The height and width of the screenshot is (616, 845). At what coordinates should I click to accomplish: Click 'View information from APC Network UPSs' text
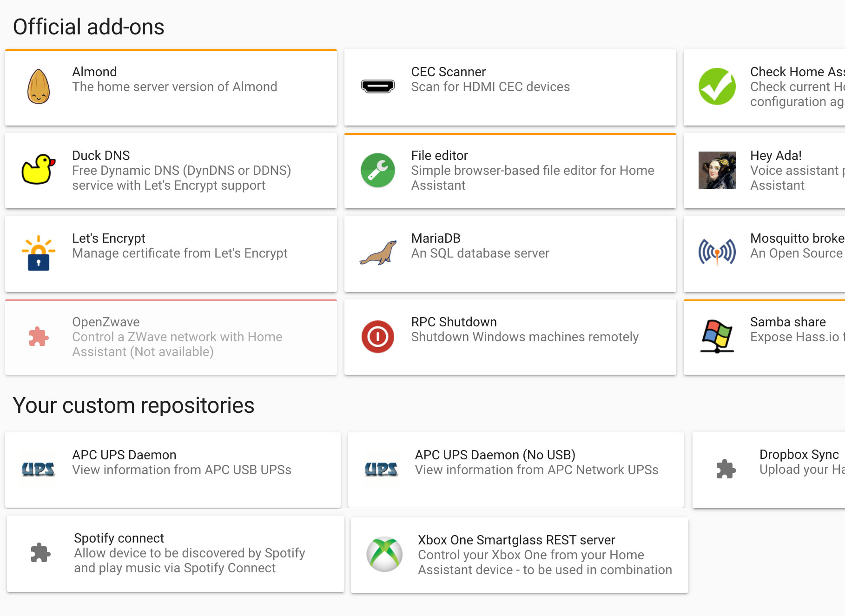536,470
